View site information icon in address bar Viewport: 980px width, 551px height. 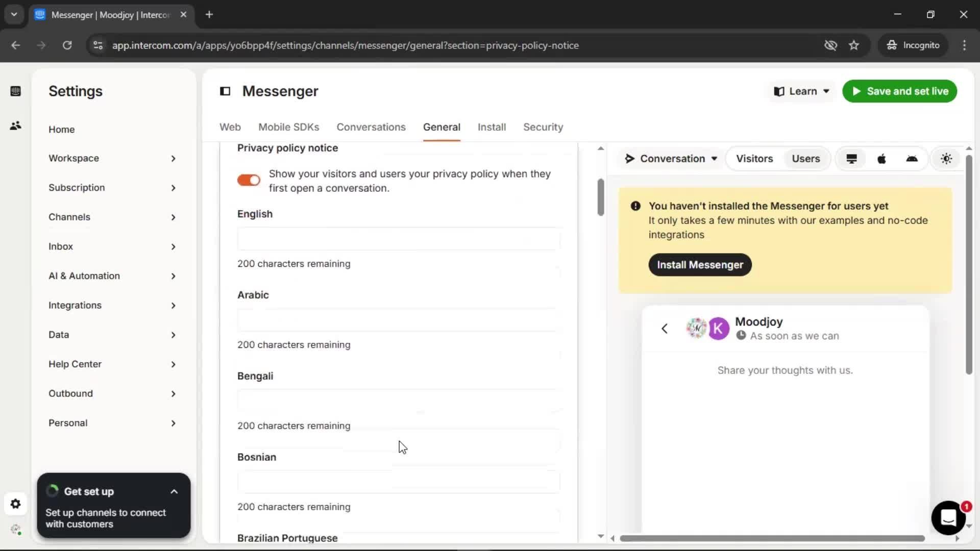[x=97, y=45]
